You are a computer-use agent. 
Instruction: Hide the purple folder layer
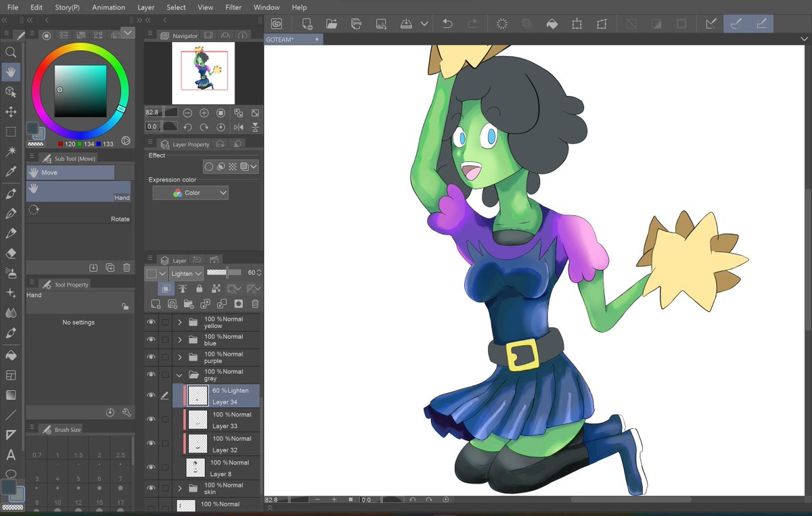[x=151, y=358]
